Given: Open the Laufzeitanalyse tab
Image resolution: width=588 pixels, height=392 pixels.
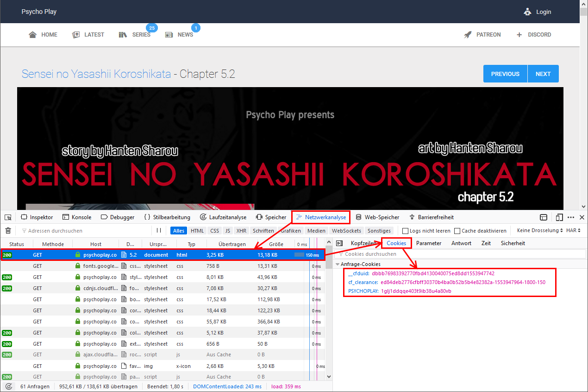Looking at the screenshot, I should coord(223,217).
